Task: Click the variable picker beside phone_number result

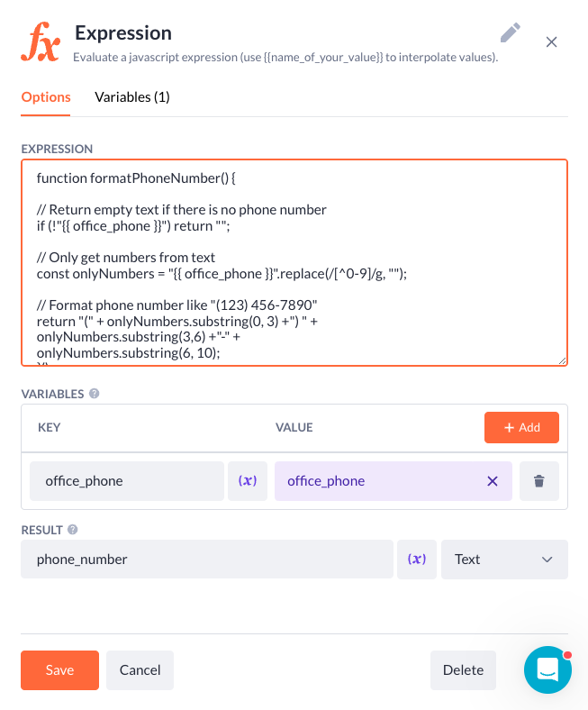Action: [x=417, y=560]
